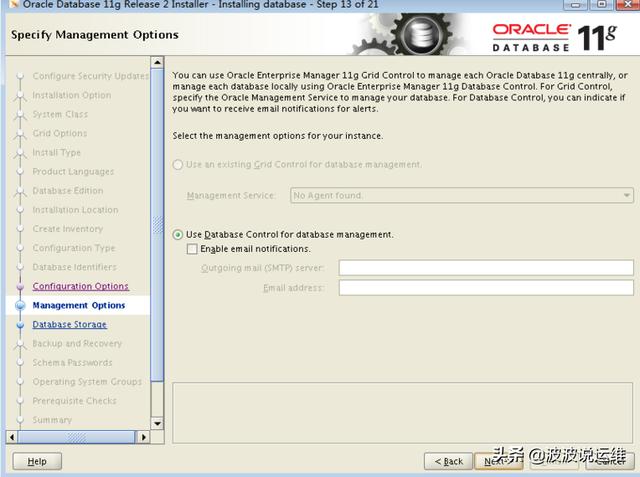
Task: Open the Management Service dropdown
Action: [x=462, y=195]
